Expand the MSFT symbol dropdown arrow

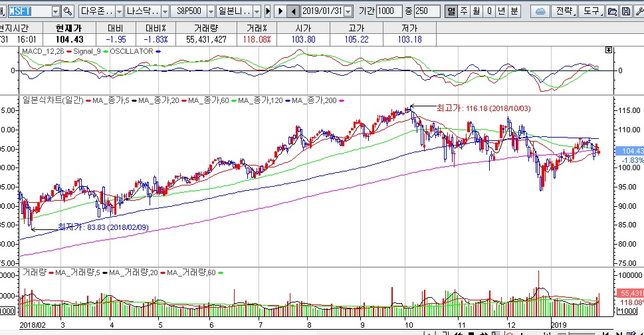[54, 11]
